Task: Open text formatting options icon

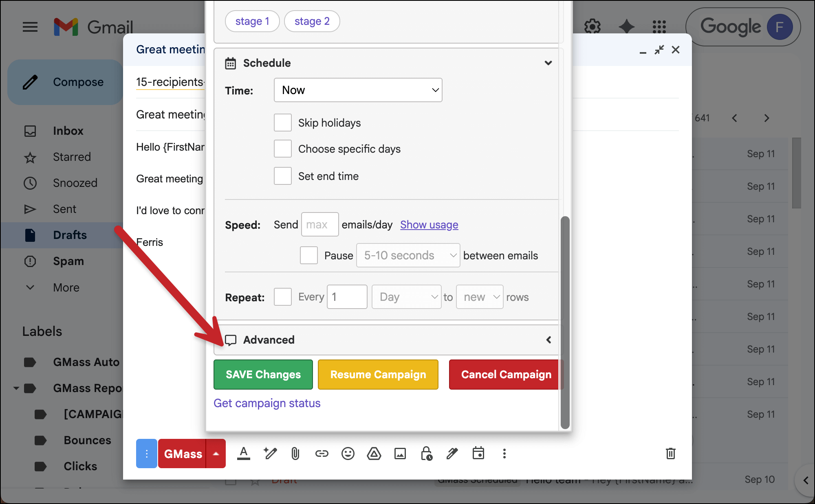Action: (x=244, y=454)
